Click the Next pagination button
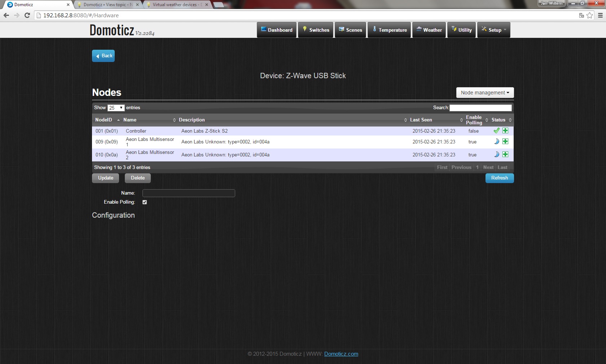 click(488, 167)
